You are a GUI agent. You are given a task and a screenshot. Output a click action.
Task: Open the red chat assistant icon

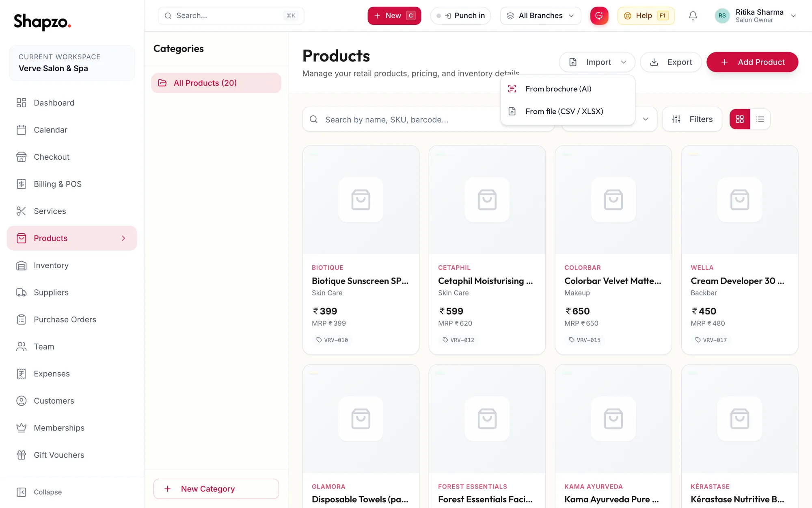(599, 16)
